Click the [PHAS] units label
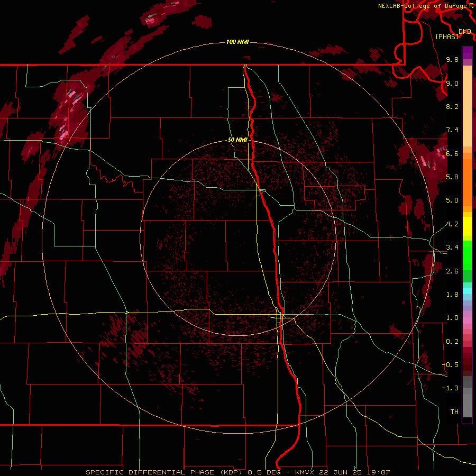Viewport: 476px width, 476px height. tap(447, 37)
